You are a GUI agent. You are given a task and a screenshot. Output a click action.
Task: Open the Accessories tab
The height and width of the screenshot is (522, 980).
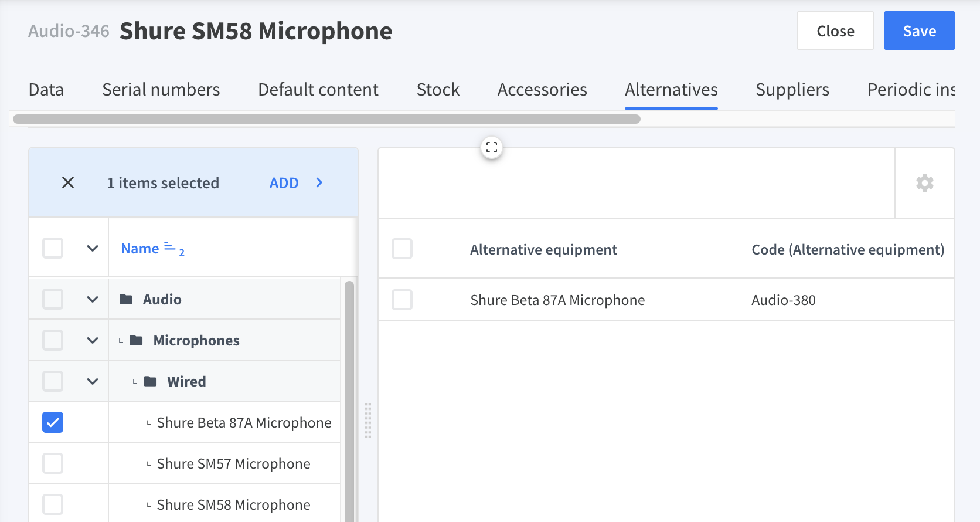click(x=542, y=90)
